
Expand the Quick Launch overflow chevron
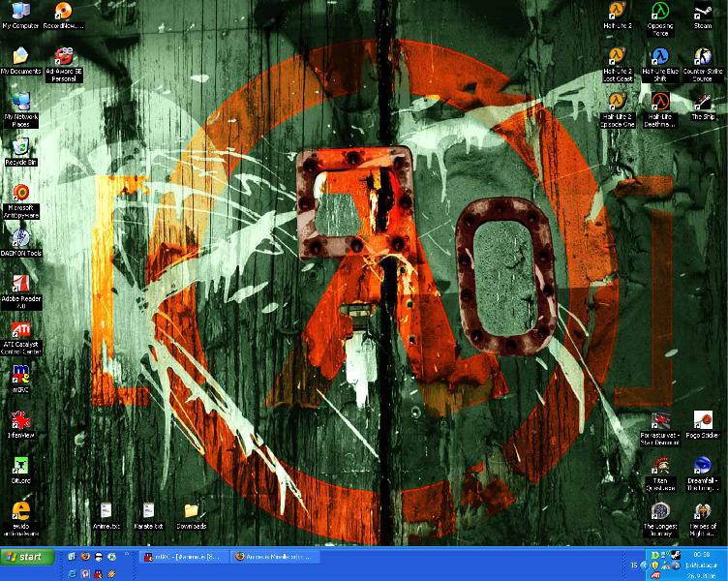[x=126, y=554]
